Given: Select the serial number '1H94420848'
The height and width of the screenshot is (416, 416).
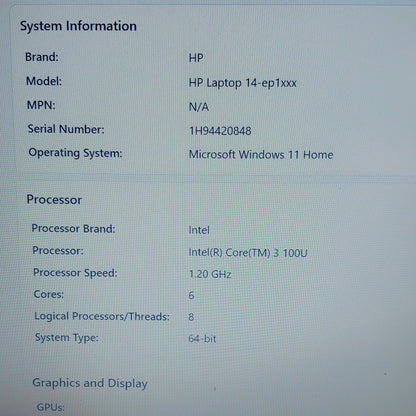Looking at the screenshot, I should tap(220, 131).
